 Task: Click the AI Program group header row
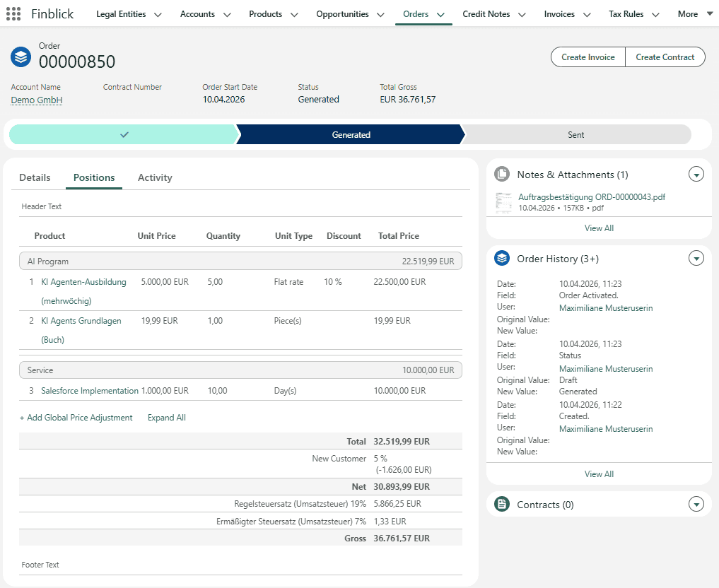point(240,261)
